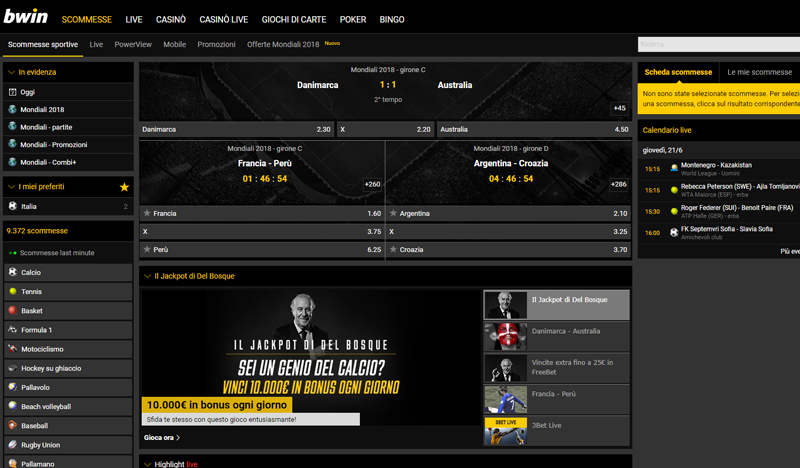The image size is (800, 468).
Task: Open Formula 1 via its icon
Action: tap(12, 329)
